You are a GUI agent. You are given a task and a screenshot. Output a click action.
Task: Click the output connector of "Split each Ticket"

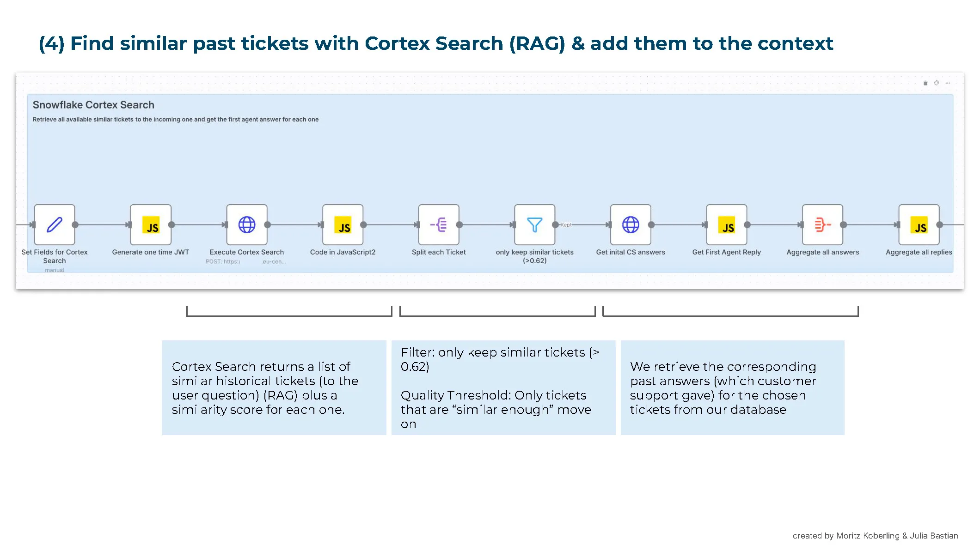click(459, 225)
